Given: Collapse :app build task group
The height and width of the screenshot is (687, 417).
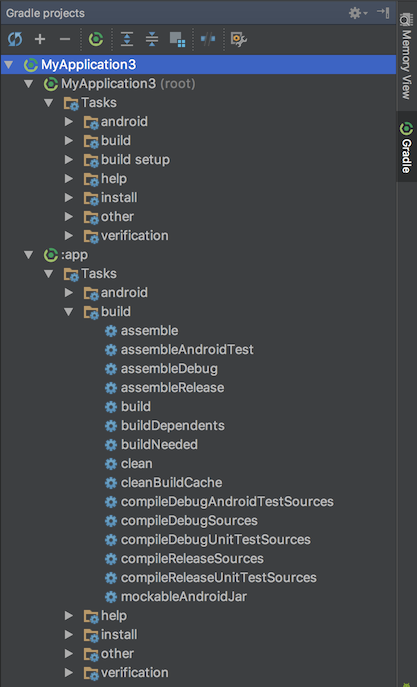Looking at the screenshot, I should (x=69, y=312).
